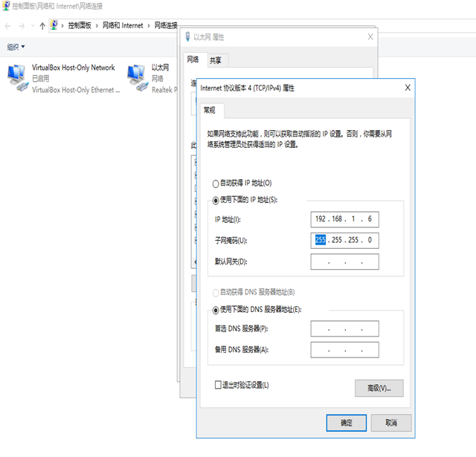Click the 备用 DNS 服务器 input field

tap(344, 350)
